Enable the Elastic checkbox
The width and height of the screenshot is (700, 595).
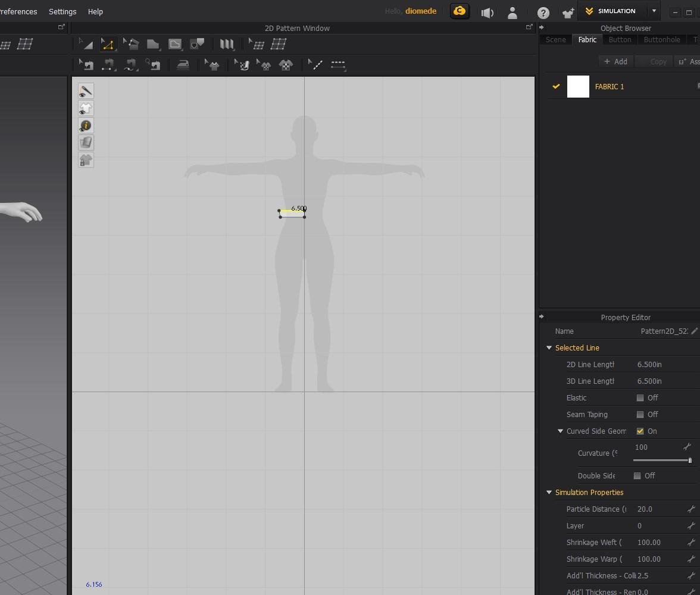(640, 398)
